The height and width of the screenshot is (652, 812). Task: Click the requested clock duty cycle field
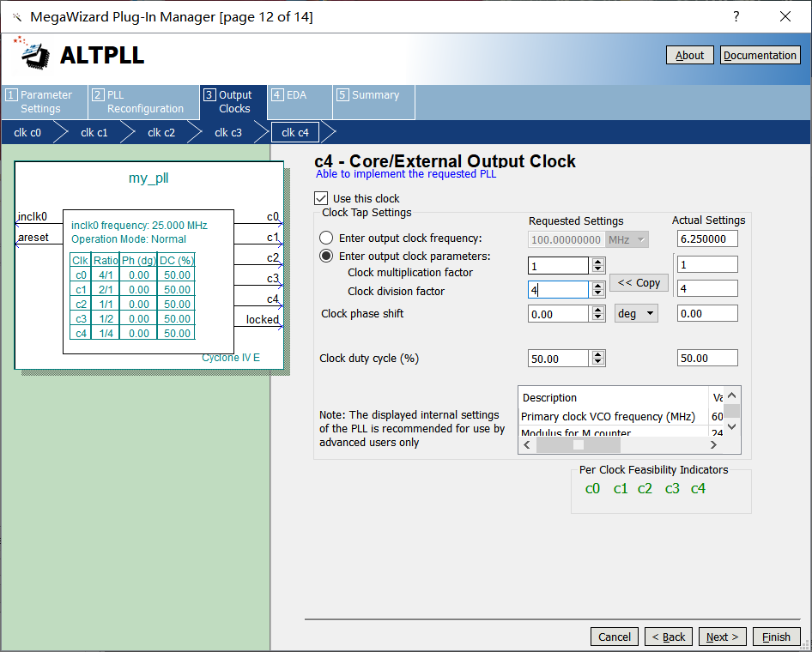click(558, 358)
